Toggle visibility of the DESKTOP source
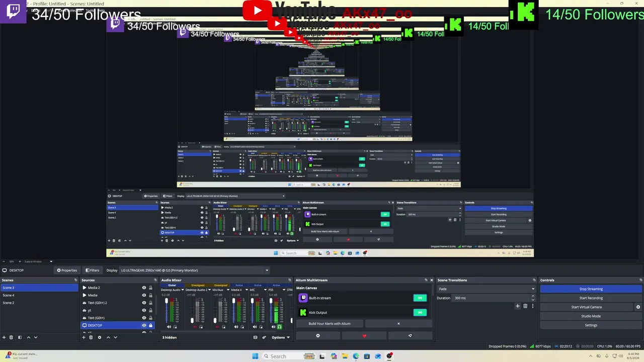644x362 pixels. click(x=144, y=325)
